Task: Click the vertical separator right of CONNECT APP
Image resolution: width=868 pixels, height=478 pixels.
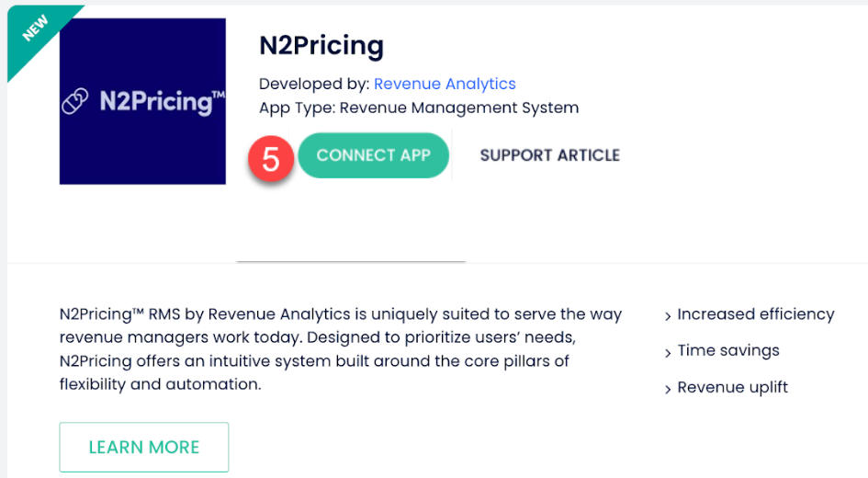Action: point(453,155)
